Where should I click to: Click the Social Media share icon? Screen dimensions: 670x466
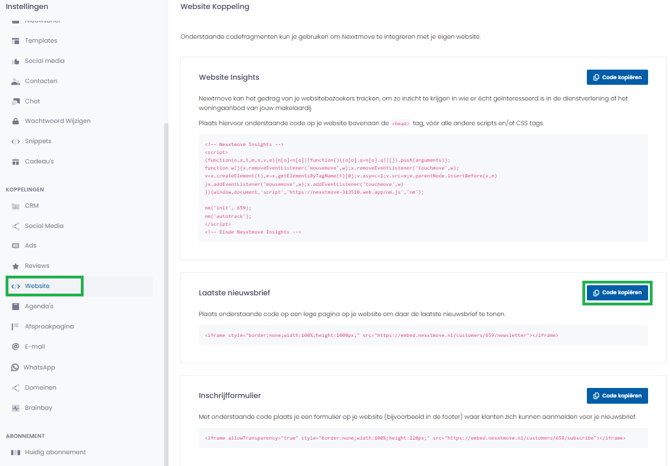click(15, 226)
